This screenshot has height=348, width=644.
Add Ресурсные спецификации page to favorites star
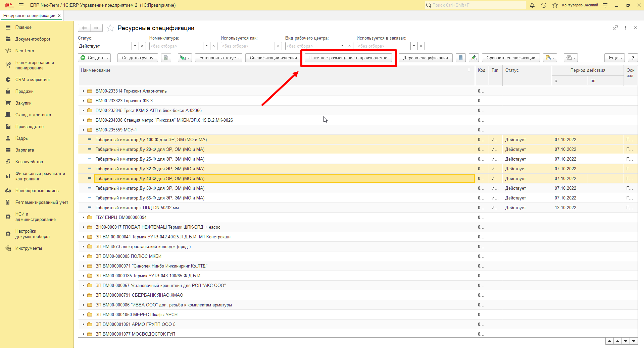tap(110, 28)
